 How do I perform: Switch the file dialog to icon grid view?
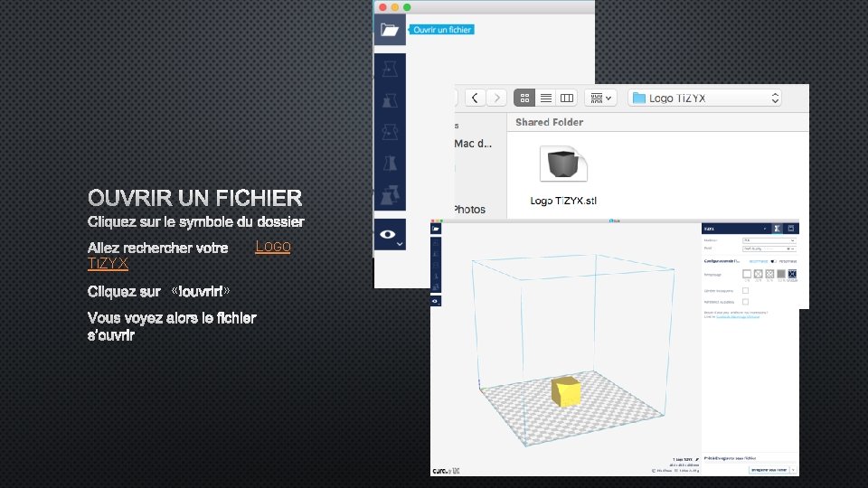pyautogui.click(x=524, y=98)
